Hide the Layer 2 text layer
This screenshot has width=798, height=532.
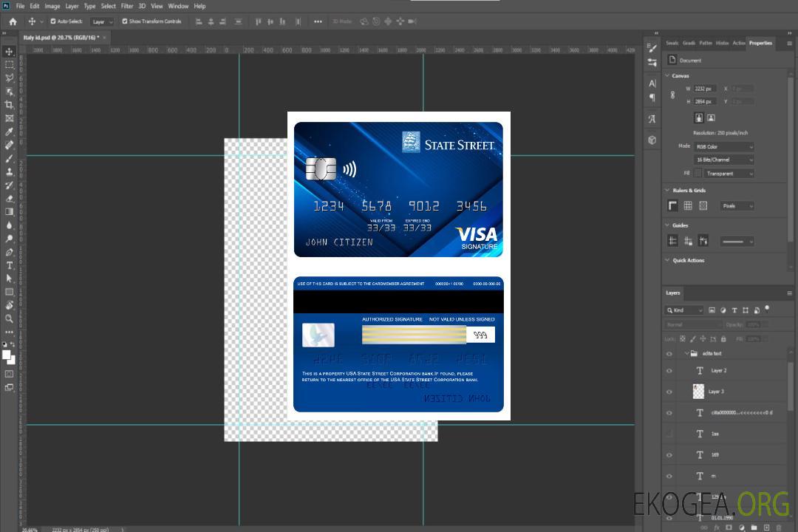point(669,371)
